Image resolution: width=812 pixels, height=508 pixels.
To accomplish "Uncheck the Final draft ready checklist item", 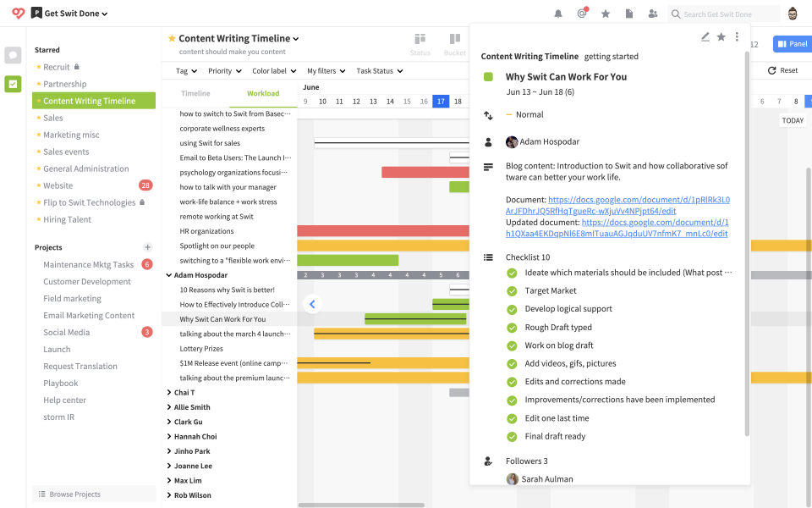I will pyautogui.click(x=512, y=436).
